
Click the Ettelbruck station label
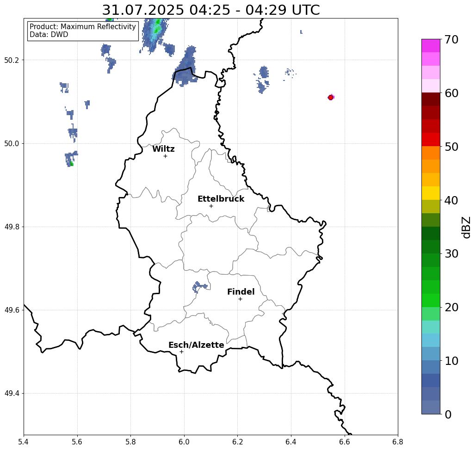click(x=221, y=199)
